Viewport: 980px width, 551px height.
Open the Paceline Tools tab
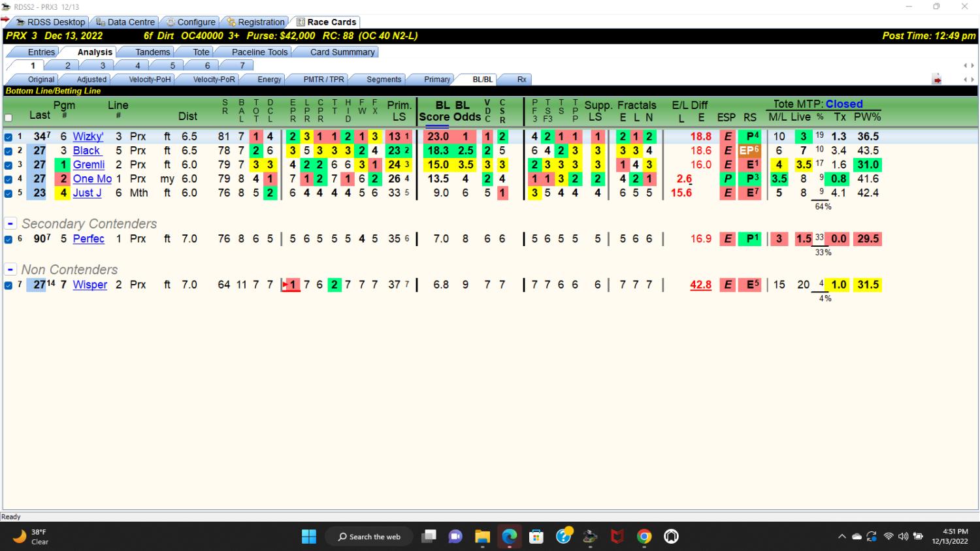click(259, 52)
